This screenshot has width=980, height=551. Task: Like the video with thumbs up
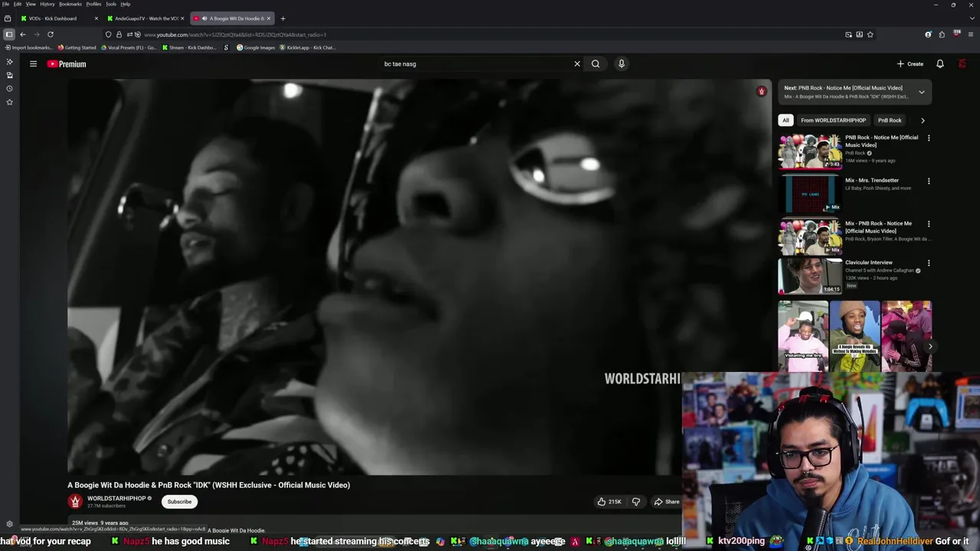pos(610,502)
